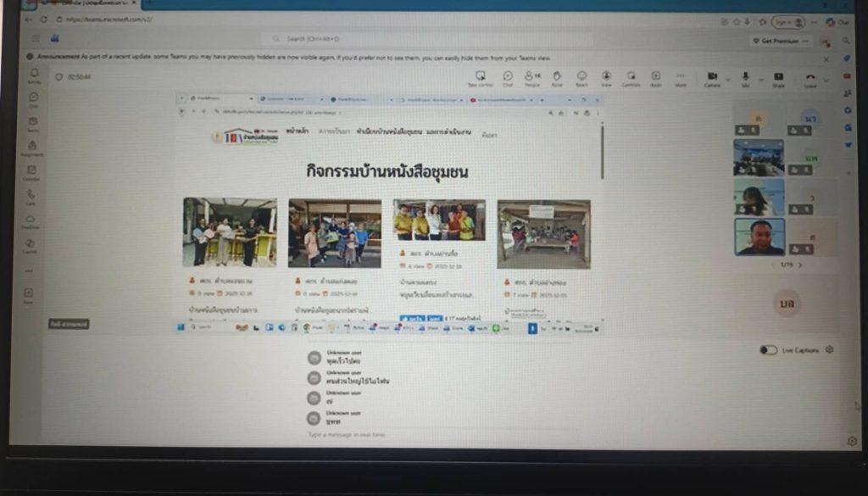
Task: Click the Share screen icon
Action: (778, 77)
